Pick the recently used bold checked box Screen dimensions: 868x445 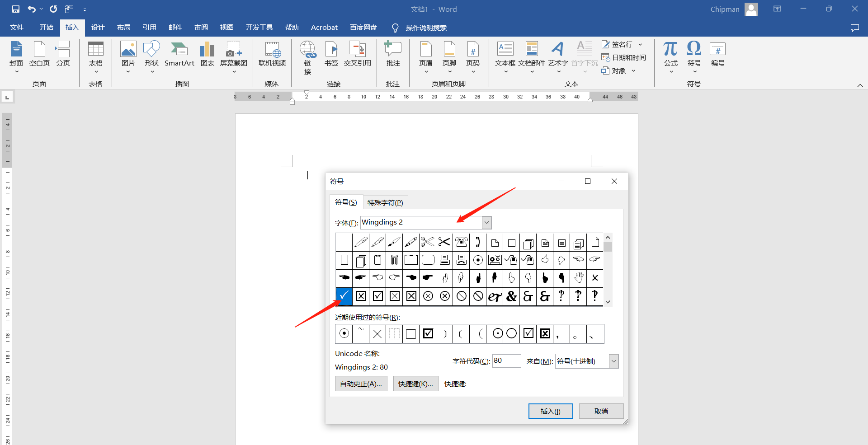click(428, 334)
